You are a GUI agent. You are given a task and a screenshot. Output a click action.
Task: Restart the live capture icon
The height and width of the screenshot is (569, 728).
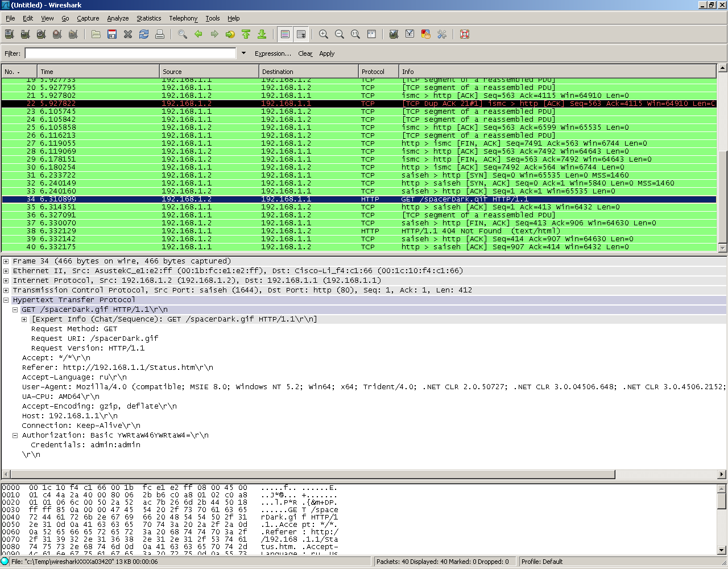[x=73, y=34]
